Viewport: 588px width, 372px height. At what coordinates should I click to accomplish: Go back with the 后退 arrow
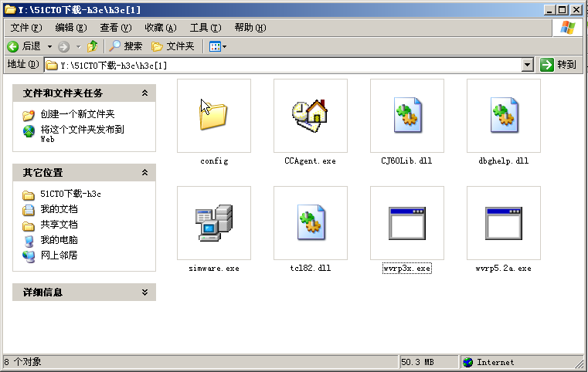pyautogui.click(x=24, y=46)
